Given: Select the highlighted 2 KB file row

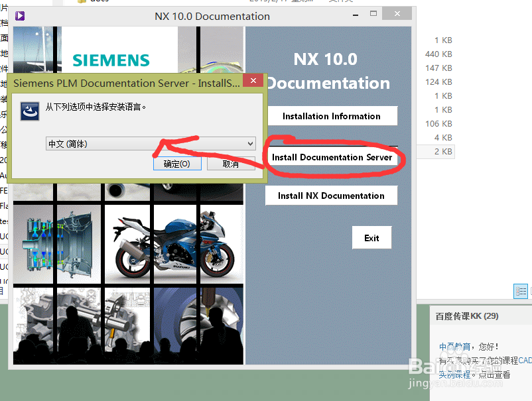Looking at the screenshot, I should pos(437,152).
